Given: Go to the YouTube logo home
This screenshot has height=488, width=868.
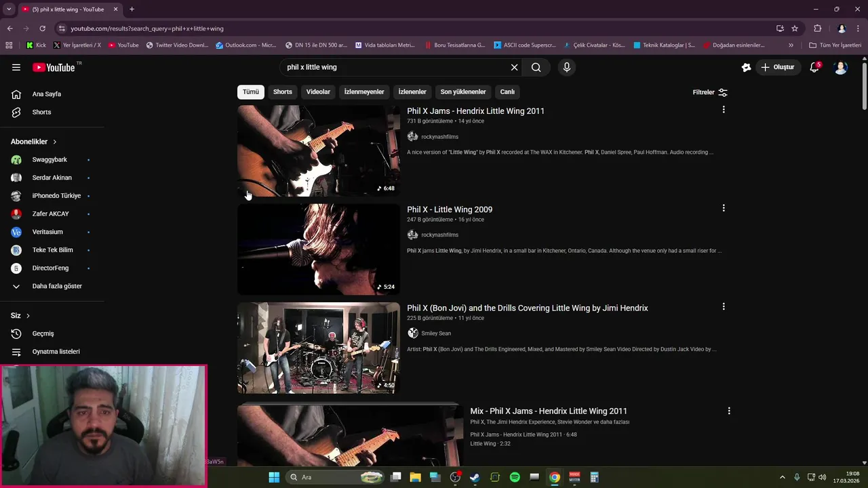Looking at the screenshot, I should pyautogui.click(x=54, y=67).
